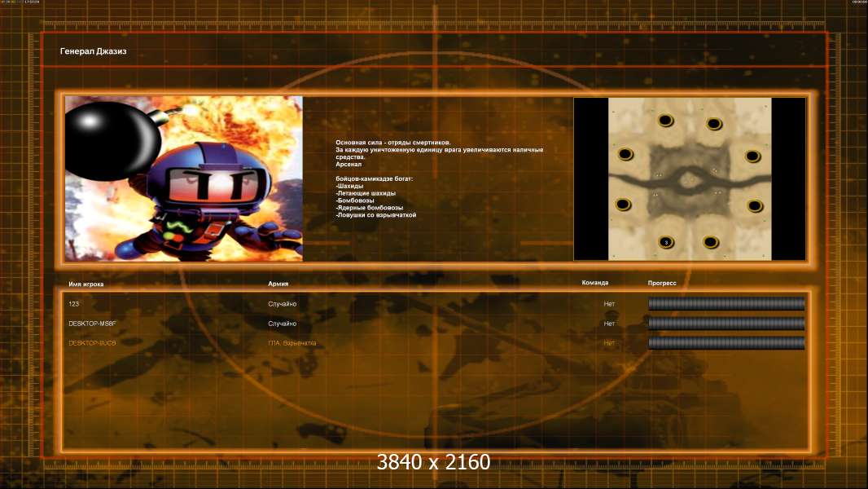The height and width of the screenshot is (489, 868).
Task: Click the 'ГЛА: Взрывчатка' army cell
Action: pyautogui.click(x=292, y=343)
